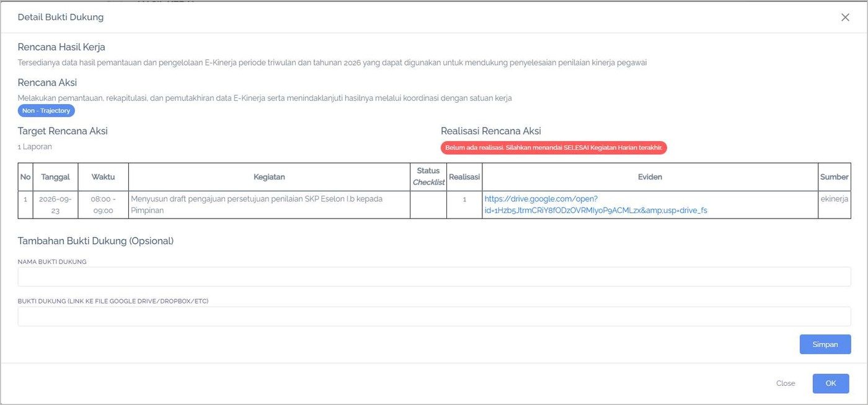
Task: Click the 'Rencana Hasil Kerja' heading
Action: (61, 47)
